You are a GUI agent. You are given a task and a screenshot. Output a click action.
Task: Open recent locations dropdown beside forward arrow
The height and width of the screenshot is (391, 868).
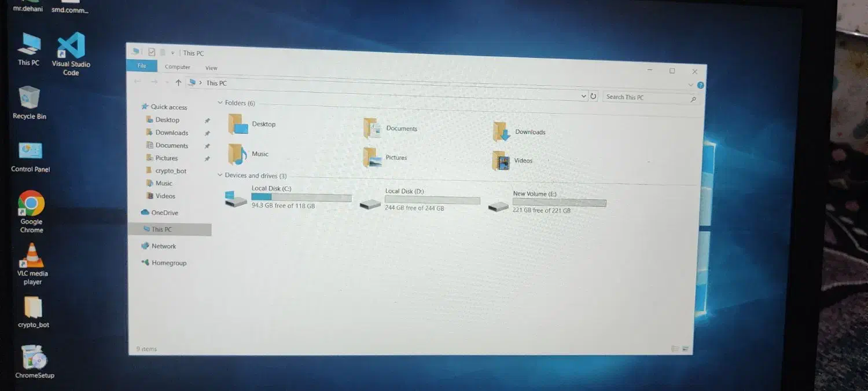click(x=167, y=83)
